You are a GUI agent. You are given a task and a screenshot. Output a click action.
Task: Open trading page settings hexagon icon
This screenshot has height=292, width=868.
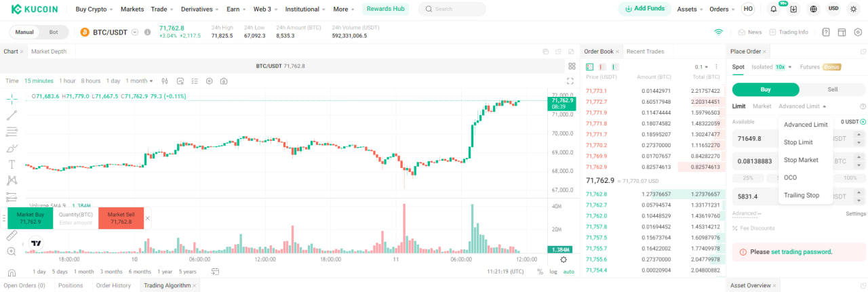click(858, 32)
